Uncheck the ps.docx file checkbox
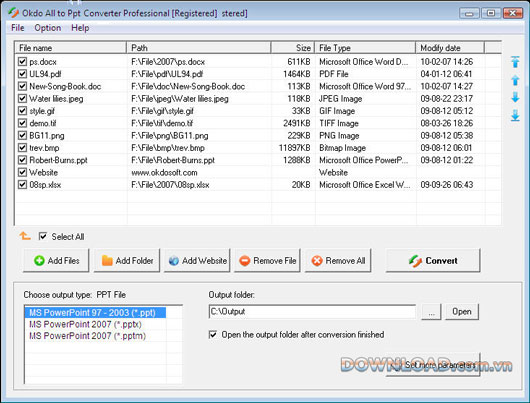 click(22, 62)
